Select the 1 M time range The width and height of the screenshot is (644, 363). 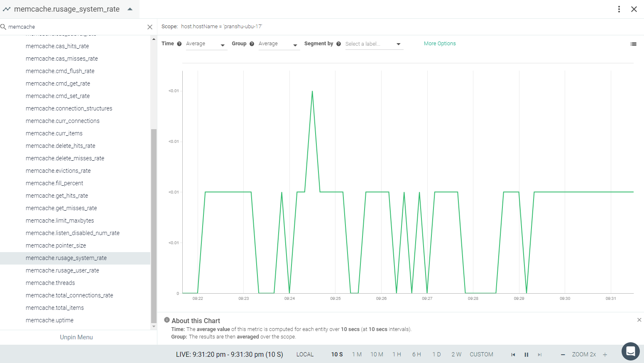357,354
